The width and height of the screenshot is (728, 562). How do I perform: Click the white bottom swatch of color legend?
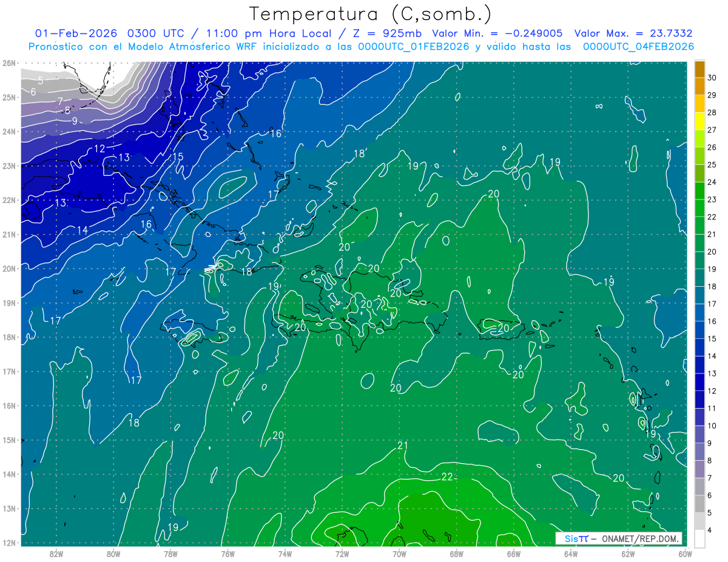click(699, 538)
